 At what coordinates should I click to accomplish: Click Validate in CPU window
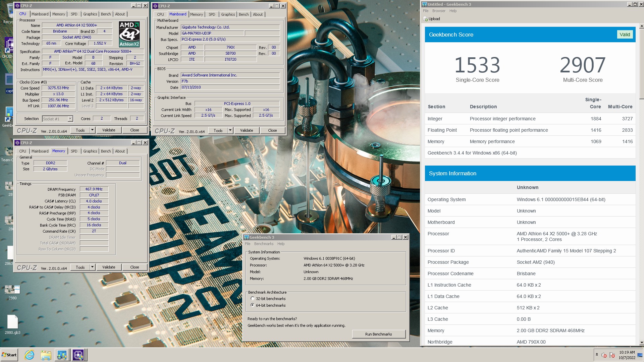pos(109,130)
